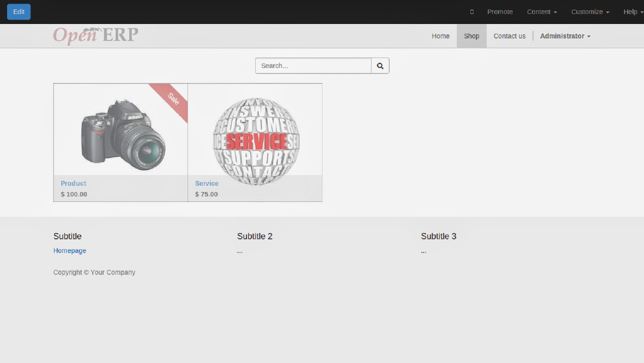This screenshot has height=363, width=644.
Task: Open the Product title link
Action: pyautogui.click(x=73, y=183)
